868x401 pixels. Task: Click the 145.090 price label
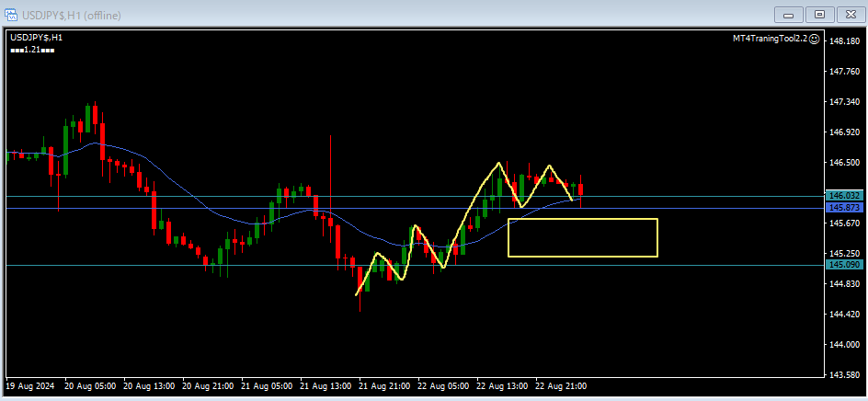843,265
